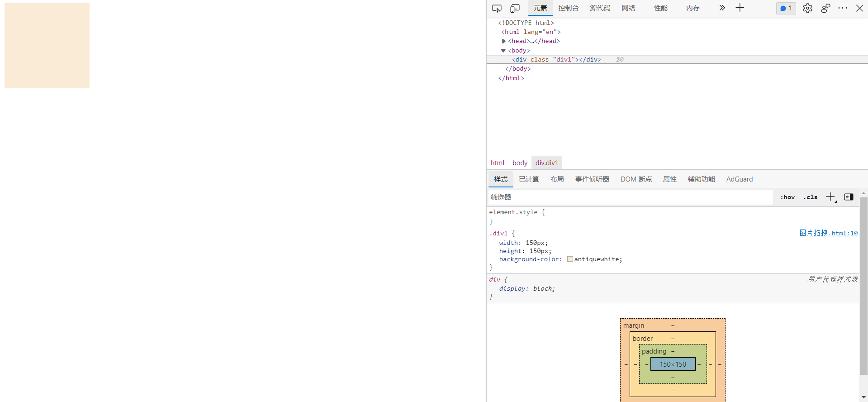Viewport: 868px width, 402px height.
Task: Switch to the 样式 pane tab
Action: [x=501, y=179]
